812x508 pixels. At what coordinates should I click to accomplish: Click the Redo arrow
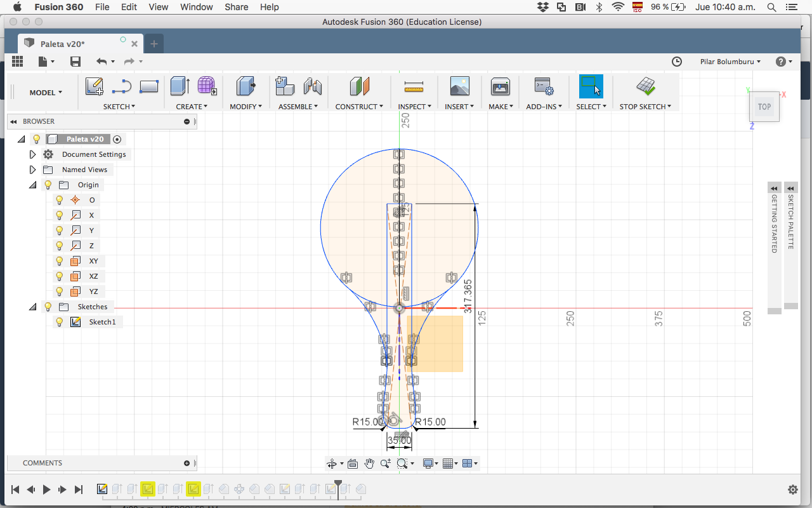tap(129, 61)
